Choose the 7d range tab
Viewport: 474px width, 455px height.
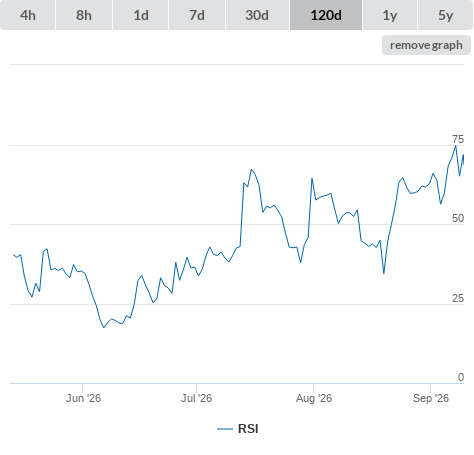pos(197,15)
